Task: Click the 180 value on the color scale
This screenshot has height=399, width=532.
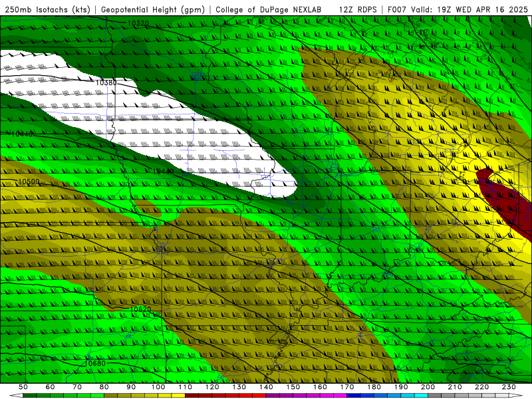Action: [x=374, y=387]
